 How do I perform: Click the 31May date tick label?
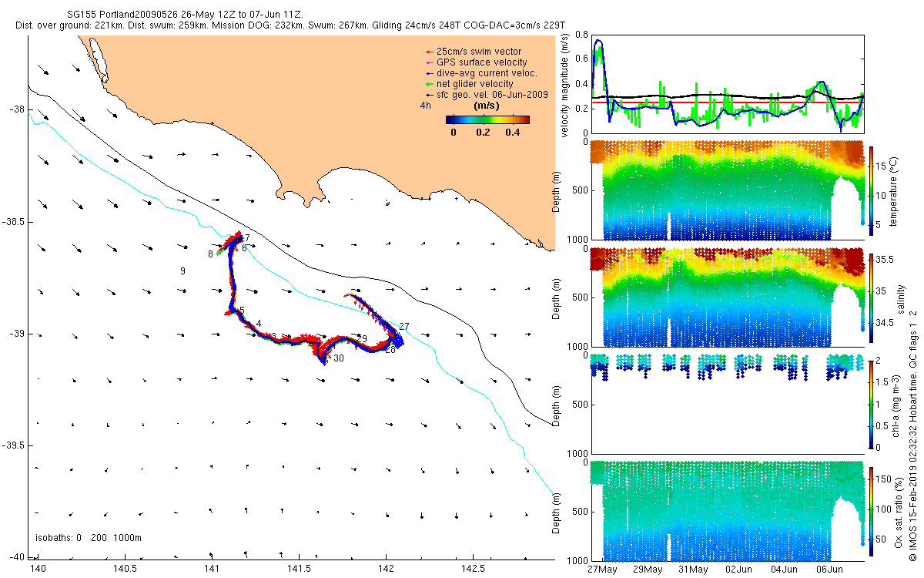tap(693, 570)
